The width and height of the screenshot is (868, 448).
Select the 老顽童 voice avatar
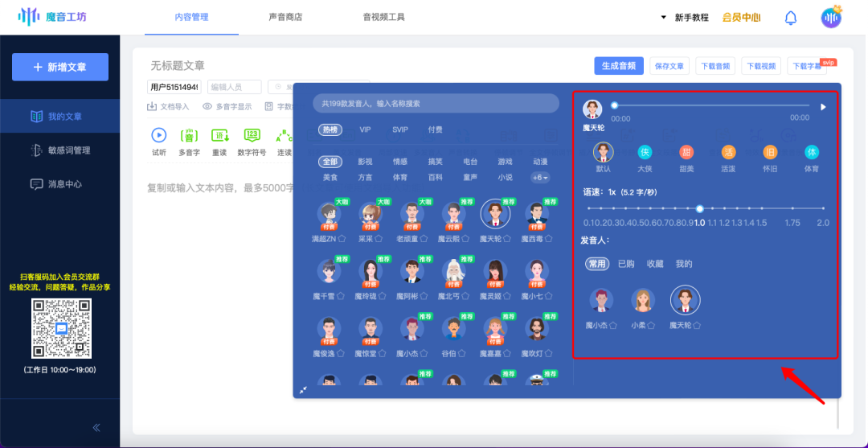coord(411,214)
